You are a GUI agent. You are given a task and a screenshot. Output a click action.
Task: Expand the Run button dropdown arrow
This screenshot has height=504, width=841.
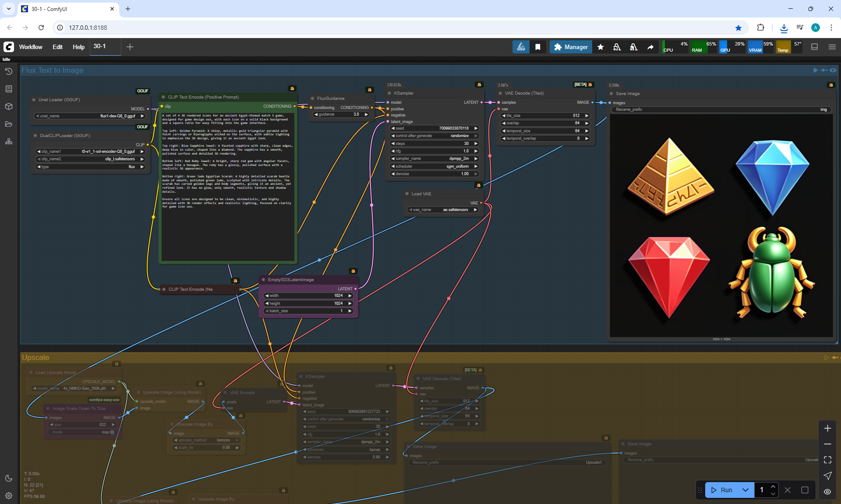coord(745,490)
